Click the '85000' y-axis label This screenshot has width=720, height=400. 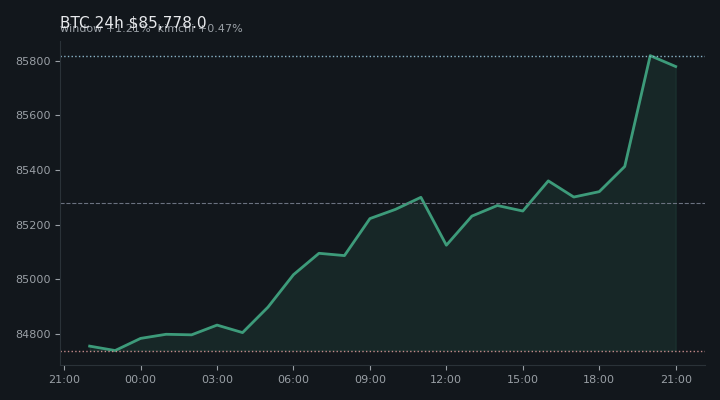[33, 279]
